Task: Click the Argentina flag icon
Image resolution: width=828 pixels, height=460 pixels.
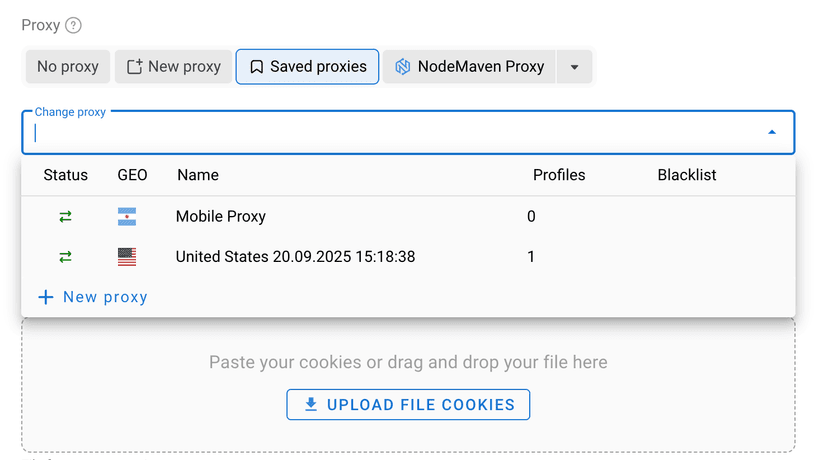Action: point(127,217)
